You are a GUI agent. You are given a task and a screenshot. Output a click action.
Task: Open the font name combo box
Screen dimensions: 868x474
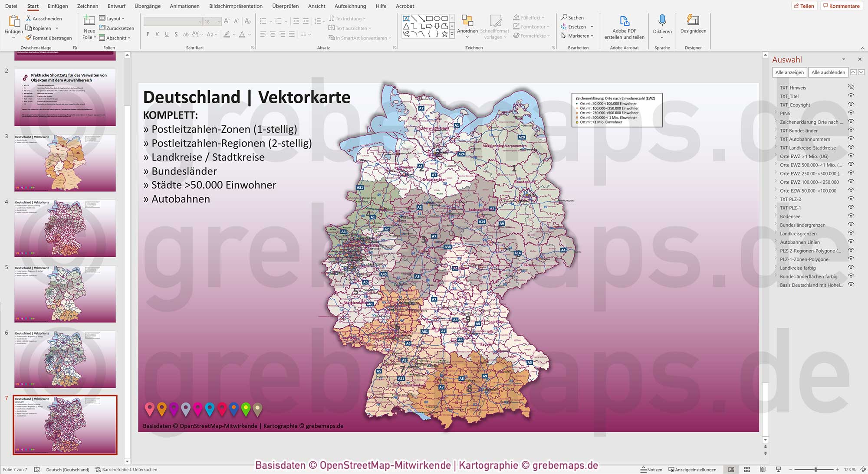[173, 22]
